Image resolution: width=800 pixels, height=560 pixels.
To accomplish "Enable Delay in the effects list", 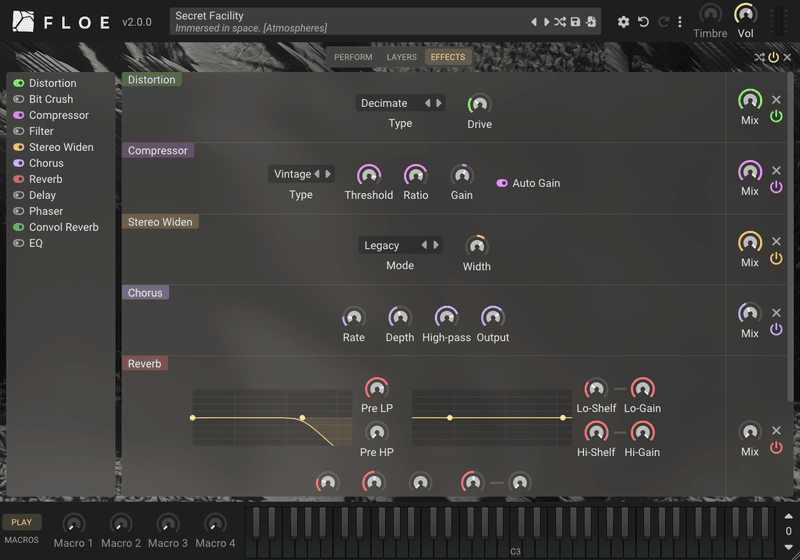I will click(x=18, y=195).
